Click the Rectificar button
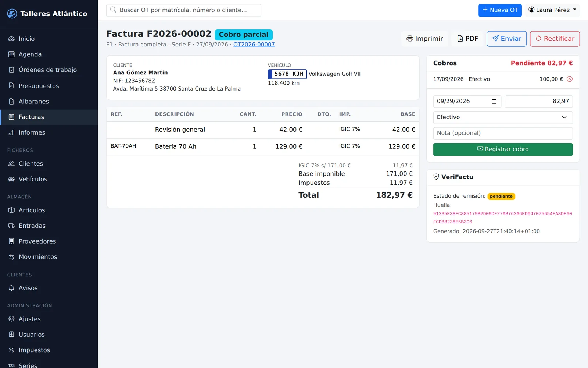 pos(555,39)
